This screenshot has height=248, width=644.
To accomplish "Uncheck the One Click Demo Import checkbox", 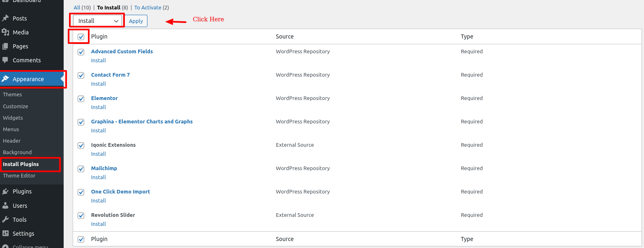I will (81, 192).
